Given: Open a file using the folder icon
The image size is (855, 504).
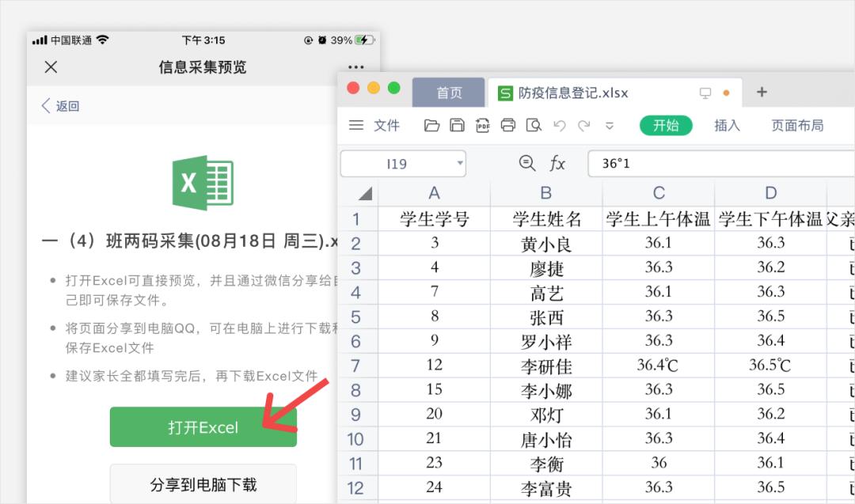Looking at the screenshot, I should (431, 125).
